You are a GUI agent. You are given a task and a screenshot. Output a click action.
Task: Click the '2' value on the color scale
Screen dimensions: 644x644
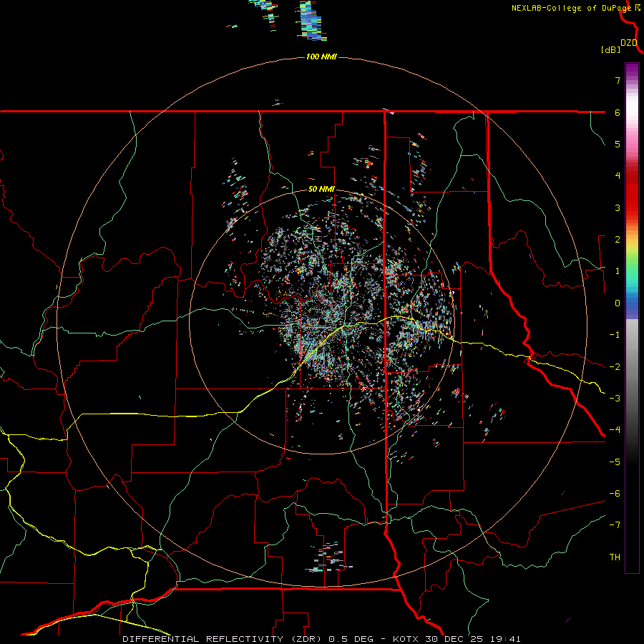point(618,240)
